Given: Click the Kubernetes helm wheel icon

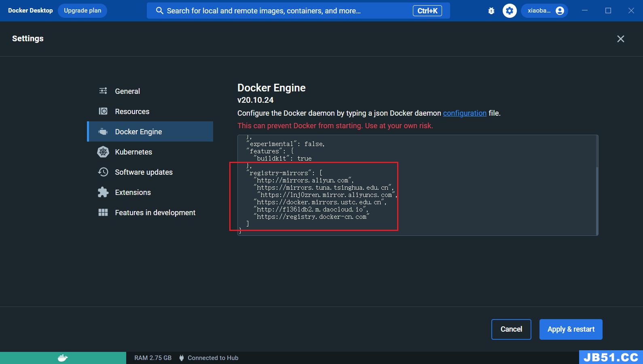Looking at the screenshot, I should click(x=103, y=152).
